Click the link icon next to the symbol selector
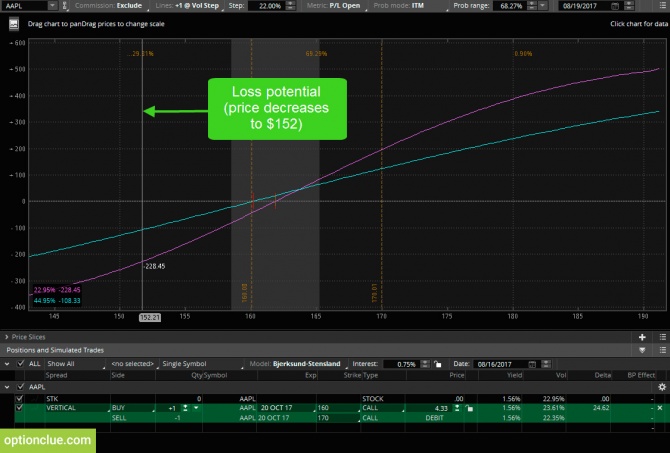Screen dimensions: 670x453 point(65,6)
